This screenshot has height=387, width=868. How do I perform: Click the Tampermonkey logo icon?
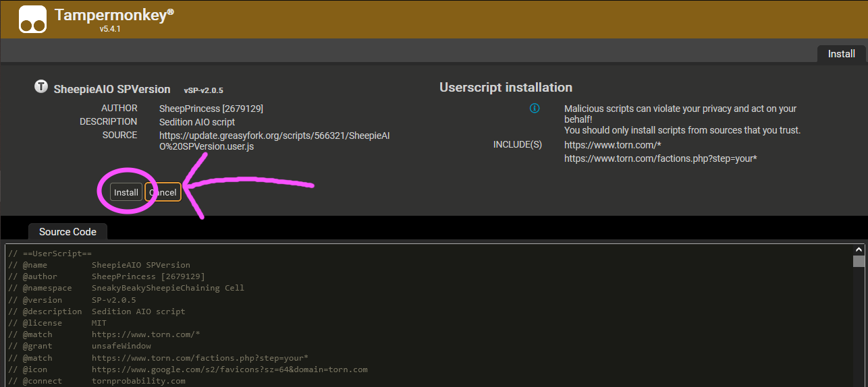[x=33, y=19]
